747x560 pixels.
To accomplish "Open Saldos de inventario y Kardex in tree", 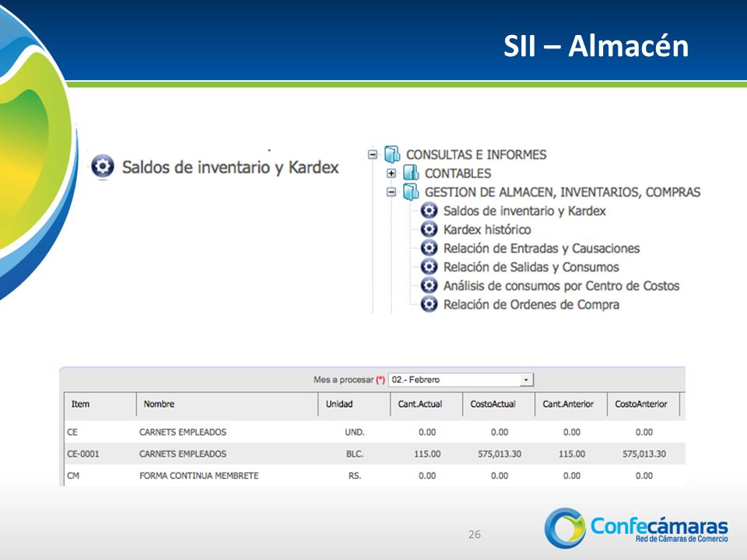I will click(524, 211).
